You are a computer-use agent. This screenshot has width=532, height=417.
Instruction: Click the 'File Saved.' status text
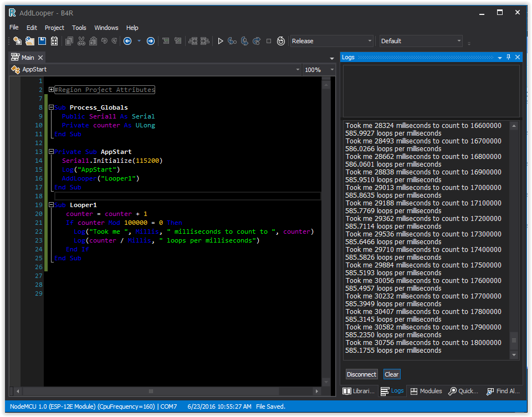pos(271,406)
